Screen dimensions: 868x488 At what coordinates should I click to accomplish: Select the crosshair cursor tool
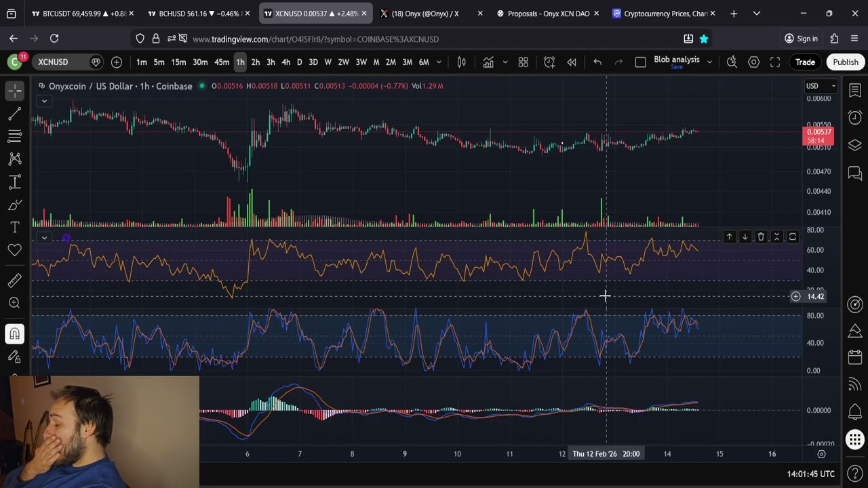(15, 90)
